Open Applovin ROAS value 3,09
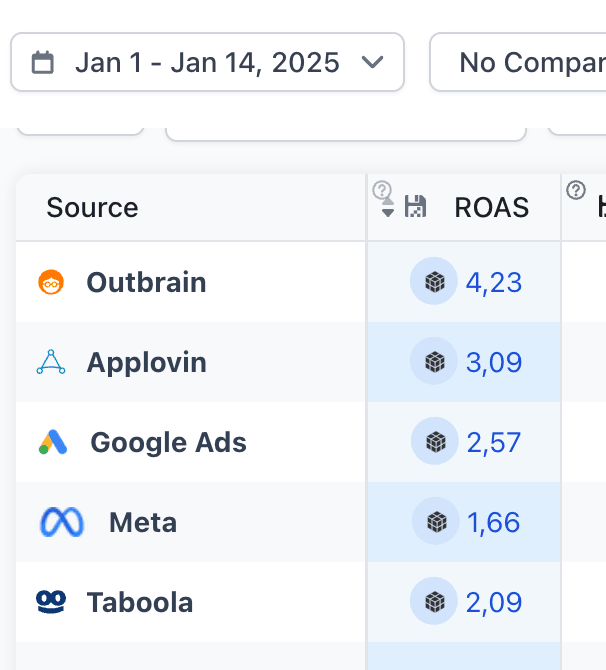Screen dimensions: 606x670 (x=494, y=362)
